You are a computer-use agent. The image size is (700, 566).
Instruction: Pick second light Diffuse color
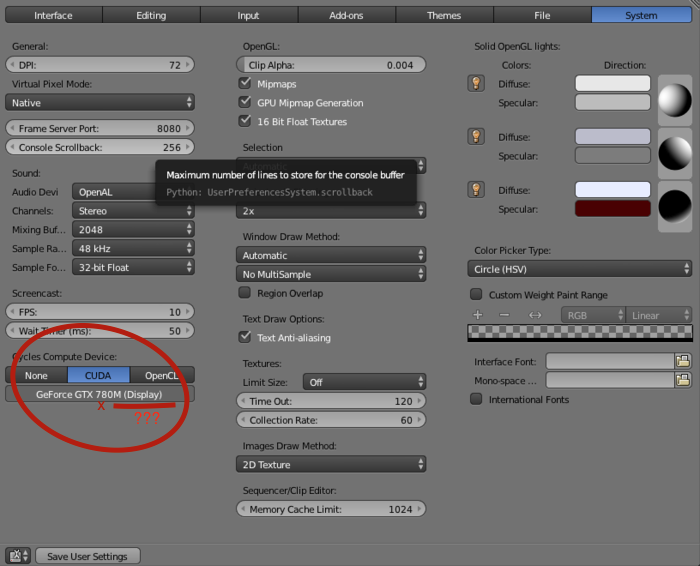pos(612,137)
